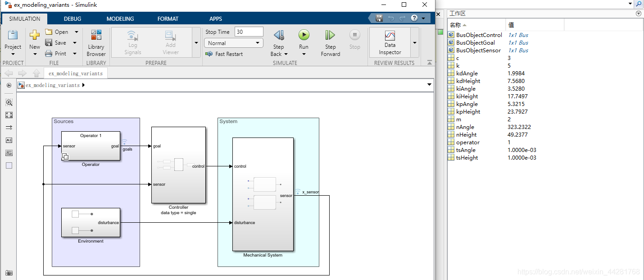Expand the Open dropdown arrow

click(x=77, y=32)
